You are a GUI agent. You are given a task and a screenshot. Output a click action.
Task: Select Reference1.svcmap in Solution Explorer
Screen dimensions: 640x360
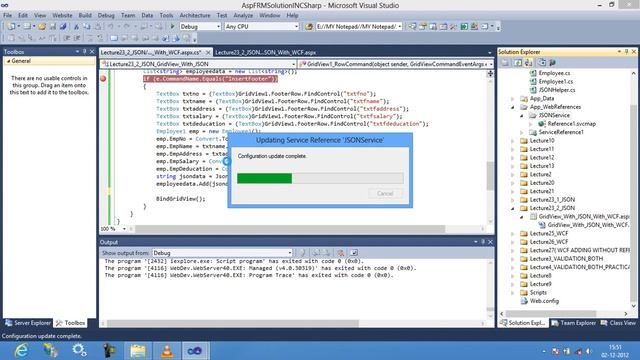point(571,124)
